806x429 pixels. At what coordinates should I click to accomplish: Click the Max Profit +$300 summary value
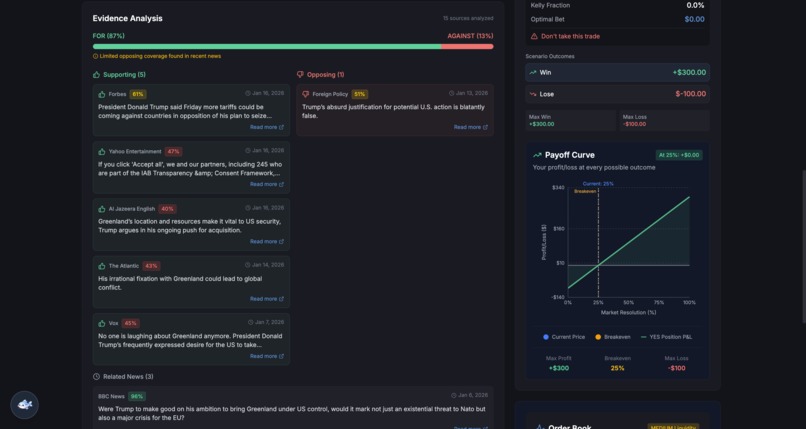coord(559,368)
